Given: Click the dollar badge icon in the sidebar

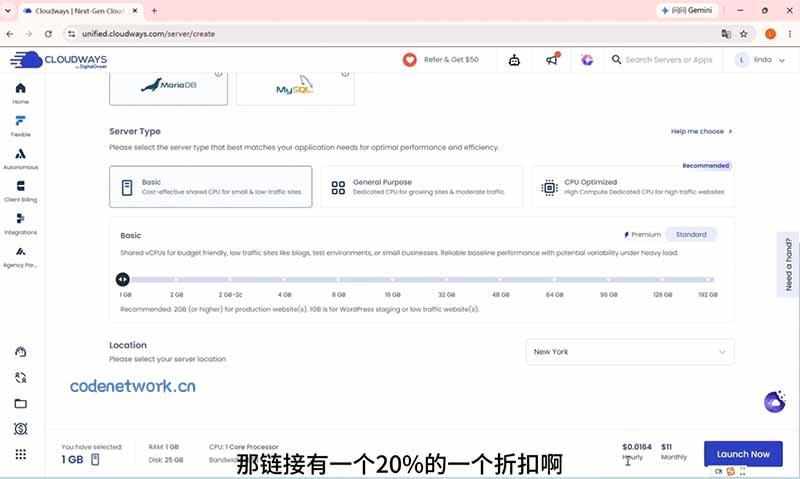Looking at the screenshot, I should click(x=20, y=429).
